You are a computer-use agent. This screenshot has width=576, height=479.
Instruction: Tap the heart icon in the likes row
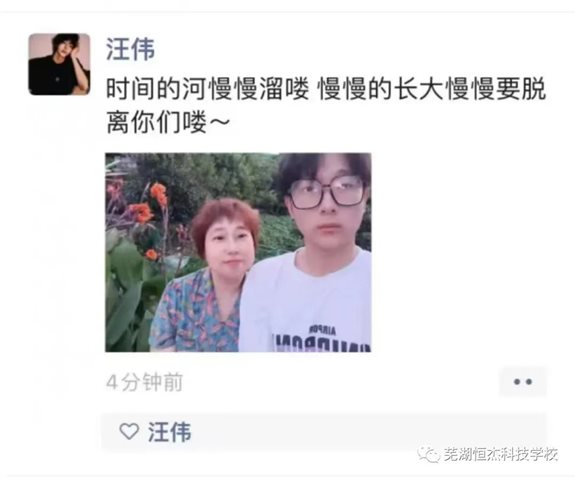click(129, 431)
